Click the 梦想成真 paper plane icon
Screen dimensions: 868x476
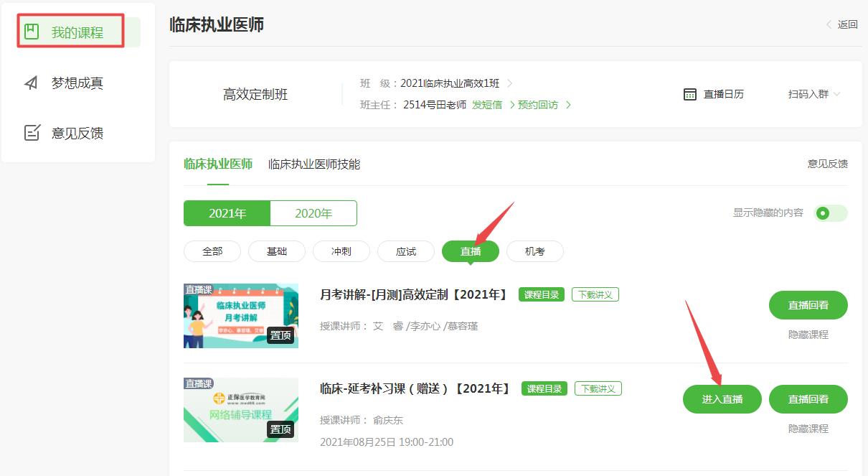click(x=31, y=83)
